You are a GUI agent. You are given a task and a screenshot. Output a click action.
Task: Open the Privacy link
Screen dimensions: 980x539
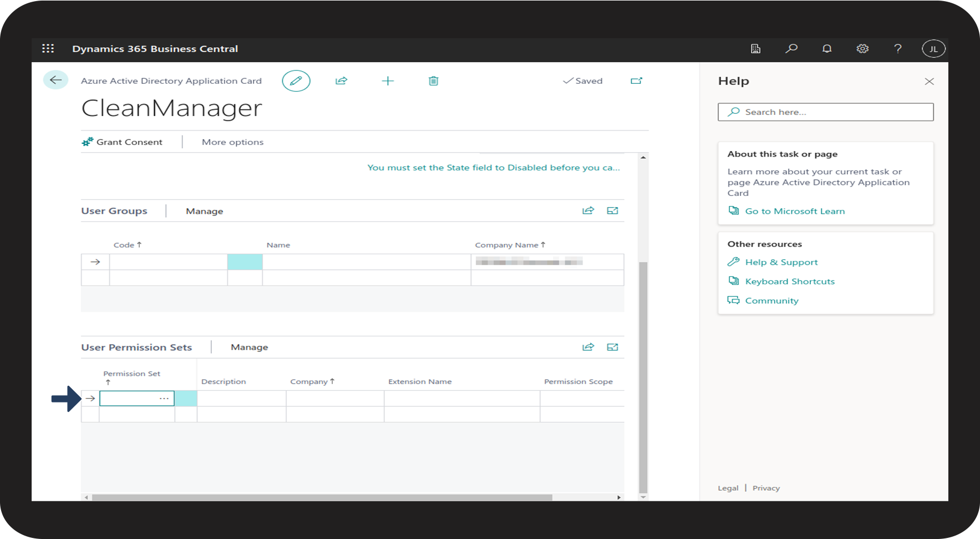pyautogui.click(x=766, y=488)
